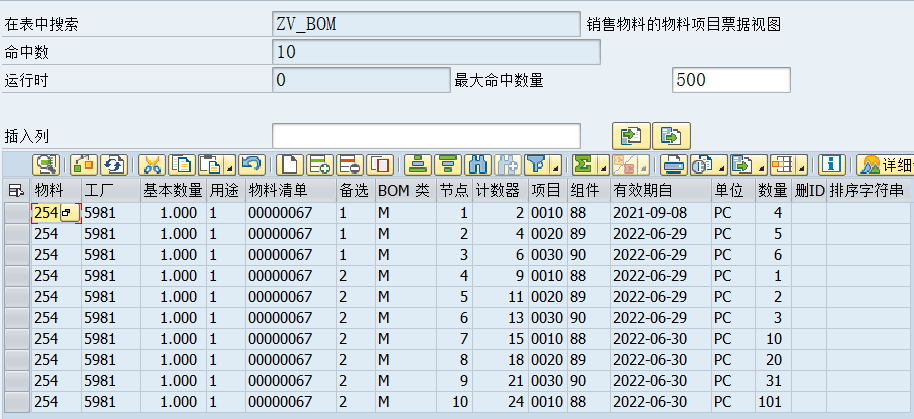Click the 节点 cell with value 10
Image resolution: width=914 pixels, height=419 pixels.
click(x=454, y=402)
